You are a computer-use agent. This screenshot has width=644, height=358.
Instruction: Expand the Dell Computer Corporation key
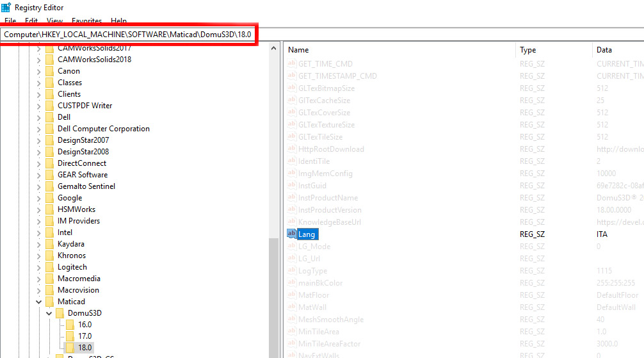[x=38, y=129]
